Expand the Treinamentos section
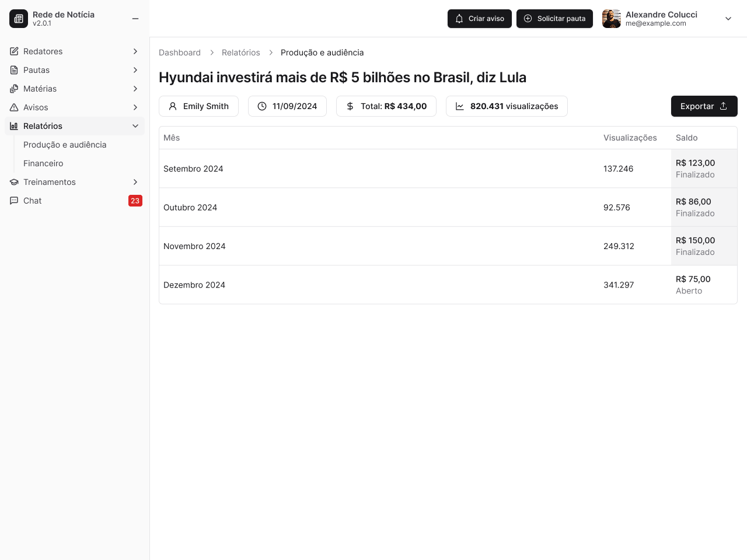The width and height of the screenshot is (747, 560). coord(135,182)
